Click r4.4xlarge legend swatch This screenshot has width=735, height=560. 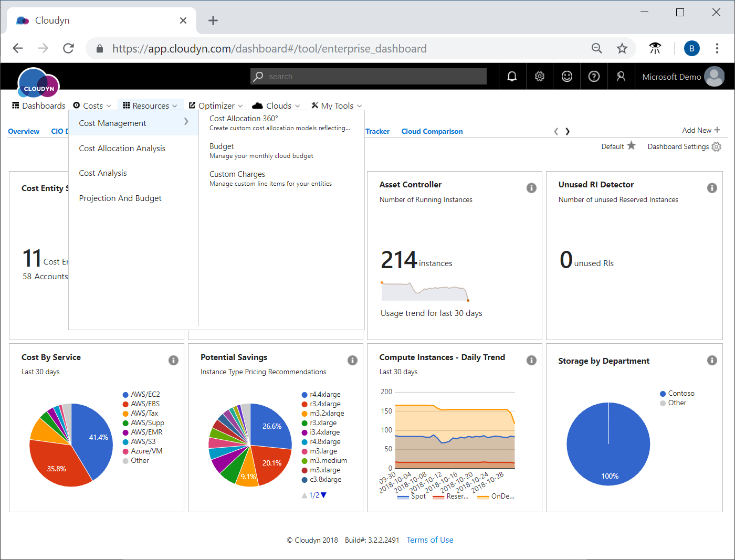point(304,395)
